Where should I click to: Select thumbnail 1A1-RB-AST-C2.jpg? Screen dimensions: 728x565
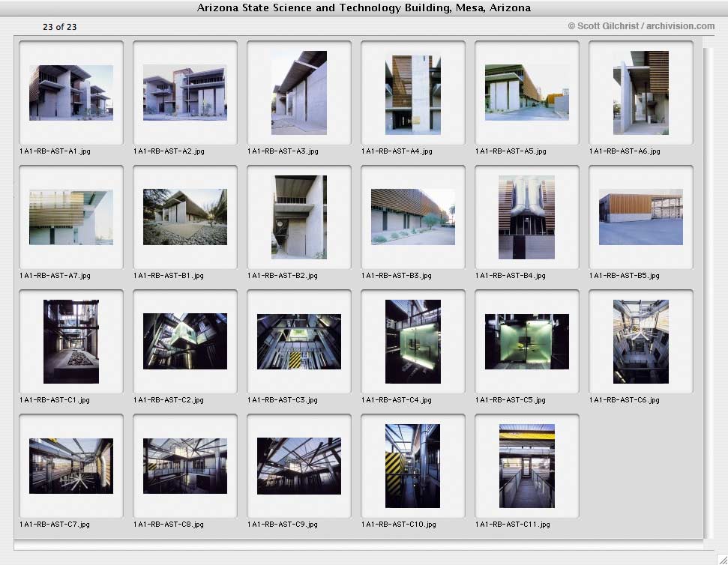[185, 342]
